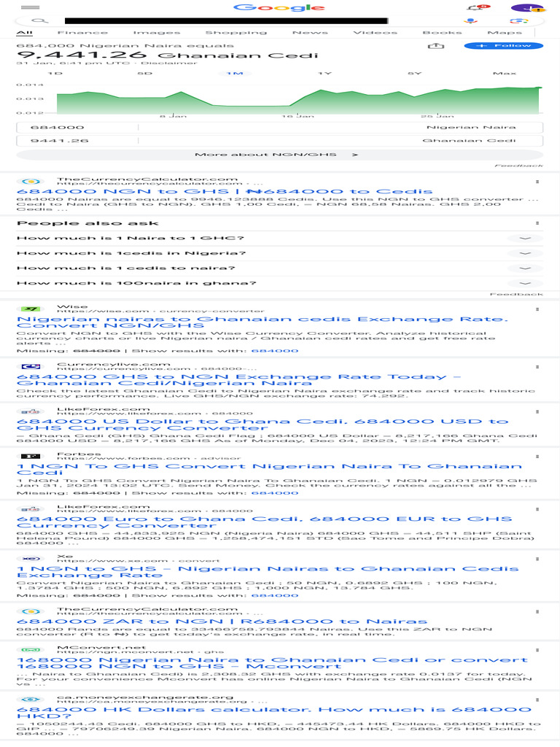Click the blue Follow button
Viewport: 560px width, 747px height.
pos(504,46)
